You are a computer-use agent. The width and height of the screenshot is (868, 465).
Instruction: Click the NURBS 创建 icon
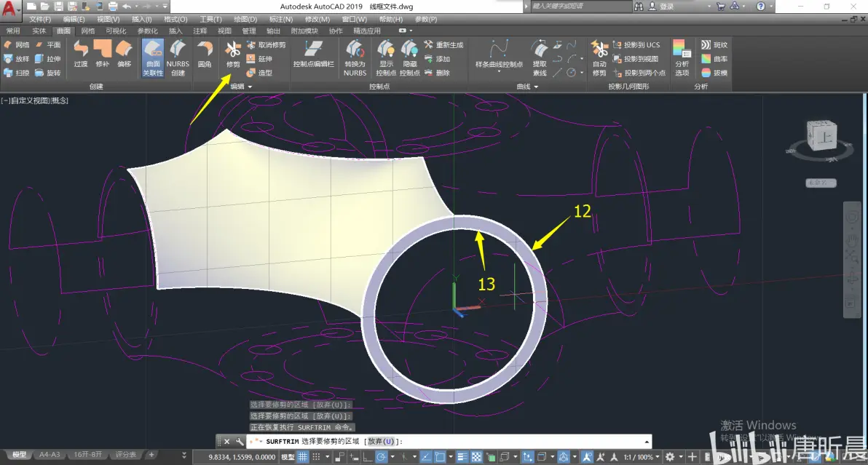pyautogui.click(x=178, y=57)
